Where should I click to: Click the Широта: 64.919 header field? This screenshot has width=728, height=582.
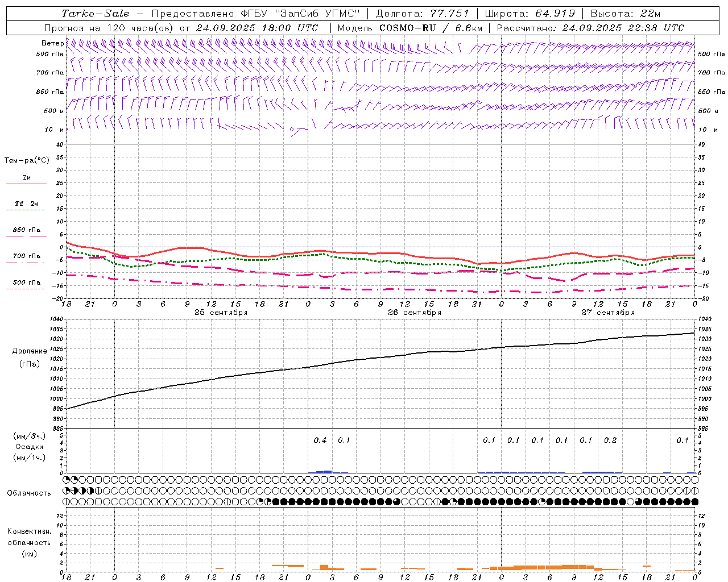pyautogui.click(x=530, y=14)
